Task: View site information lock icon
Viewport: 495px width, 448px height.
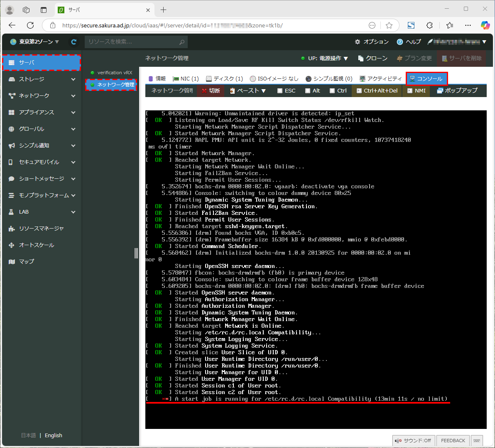Action: [x=53, y=25]
